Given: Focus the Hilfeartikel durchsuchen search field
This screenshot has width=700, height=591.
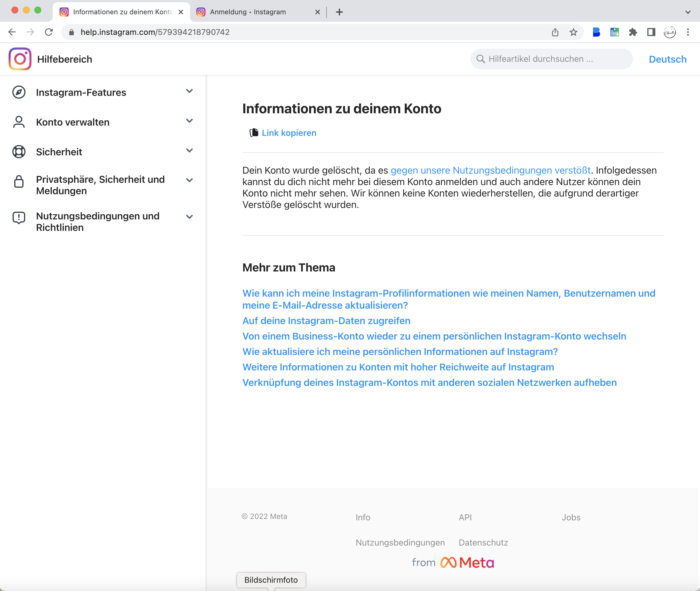Looking at the screenshot, I should click(551, 59).
